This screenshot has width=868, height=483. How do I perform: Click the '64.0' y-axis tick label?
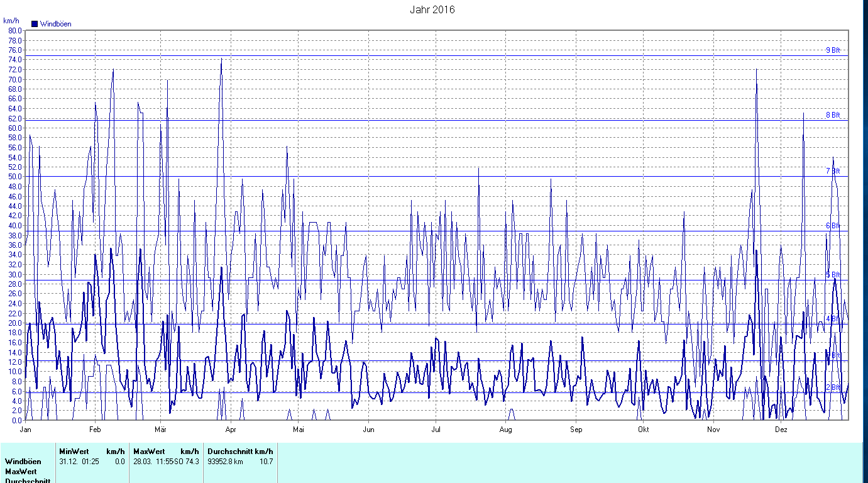tap(15, 109)
